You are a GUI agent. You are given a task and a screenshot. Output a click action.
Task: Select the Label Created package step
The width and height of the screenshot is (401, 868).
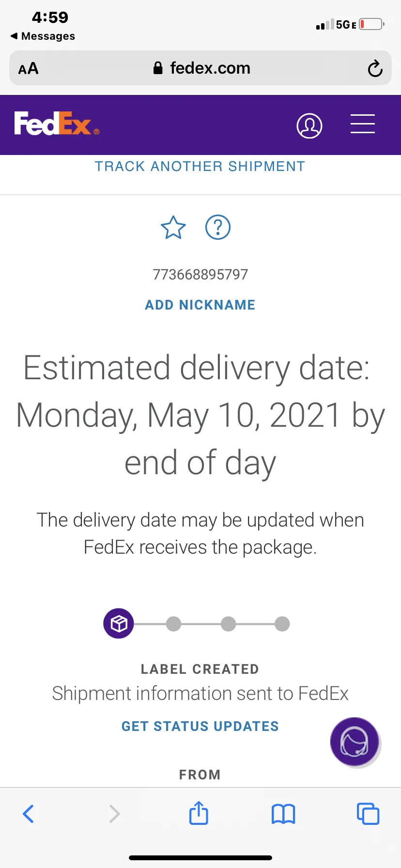pos(119,623)
